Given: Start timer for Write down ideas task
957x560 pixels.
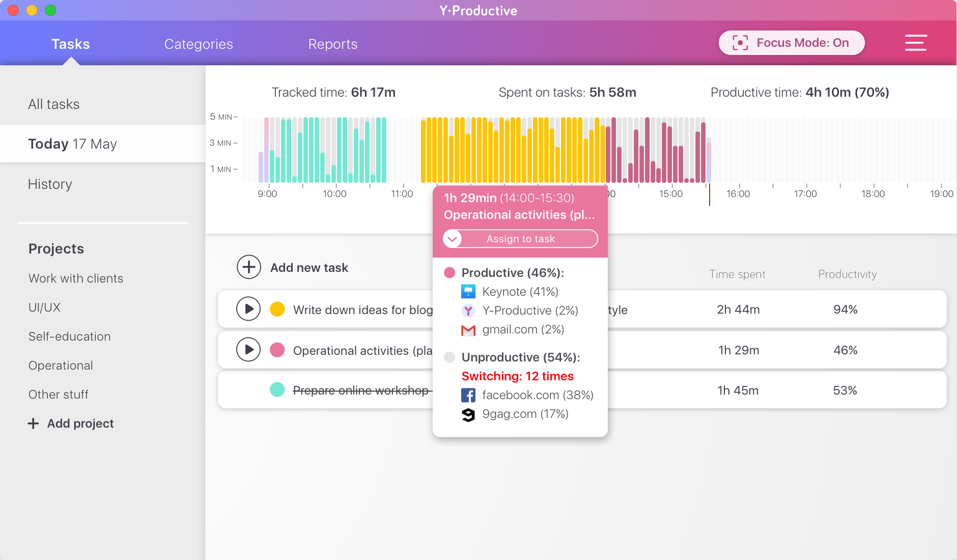Looking at the screenshot, I should (248, 309).
